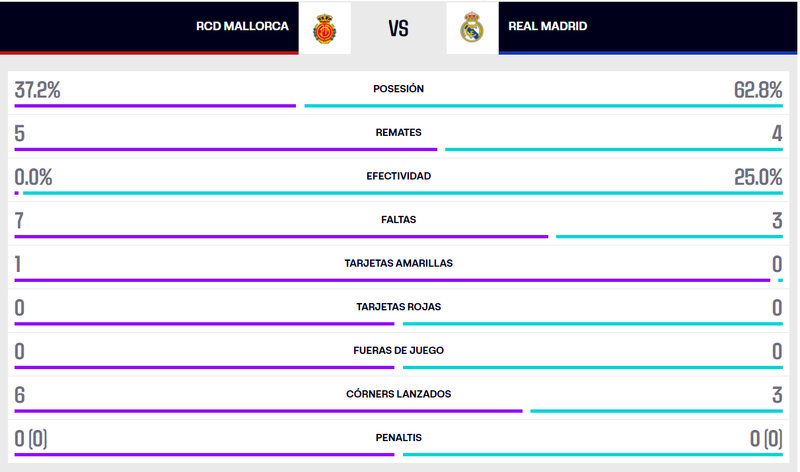800x472 pixels.
Task: Click Mallorca's purple corners bar
Action: coord(268,410)
